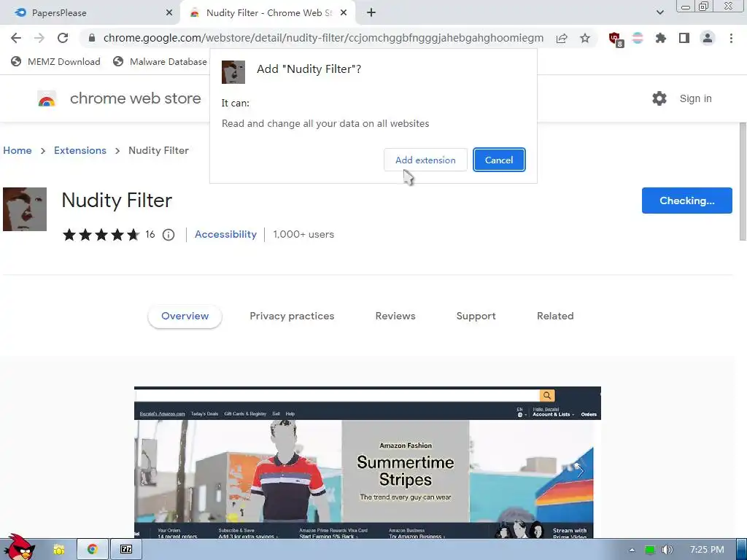
Task: Reload the current page
Action: [63, 38]
